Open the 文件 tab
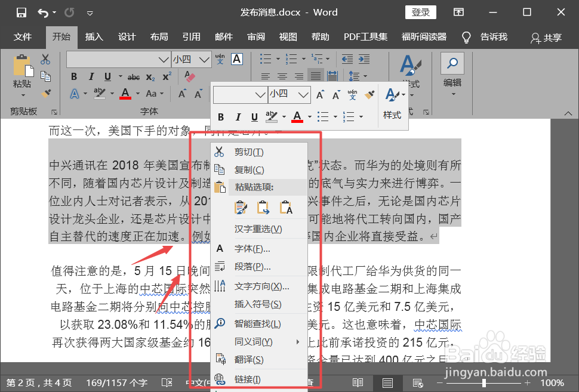The height and width of the screenshot is (392, 579). [x=23, y=37]
